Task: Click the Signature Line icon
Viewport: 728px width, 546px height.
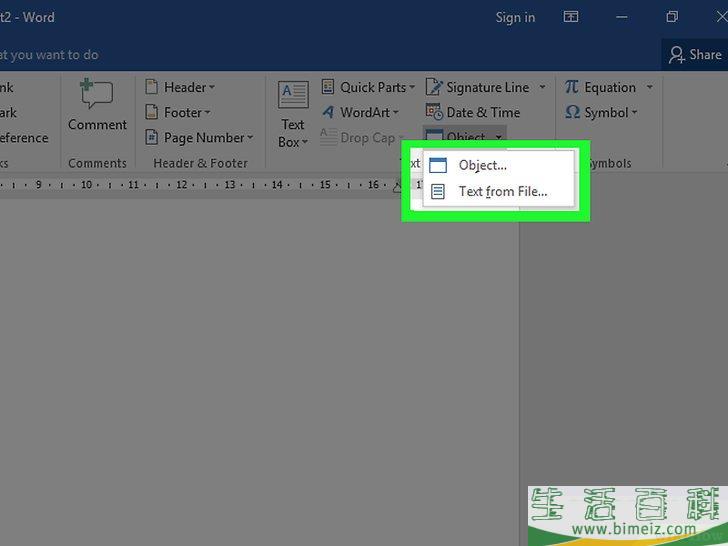Action: coord(434,87)
